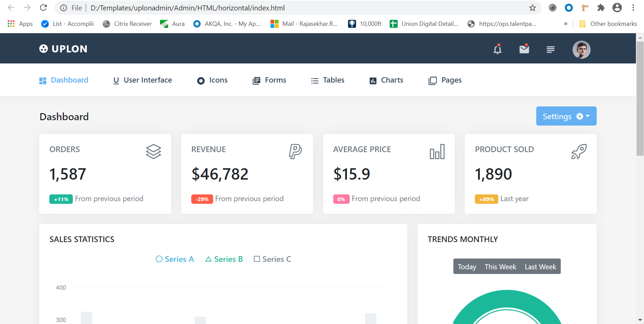Screen dimensions: 644x324
Task: Open the user profile avatar menu
Action: pos(581,49)
